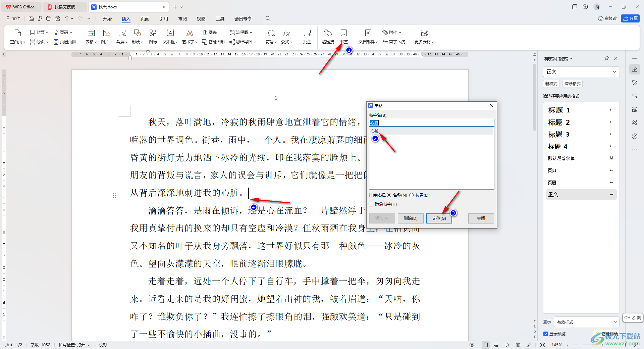Click the vertical document scrollbar
Image resolution: width=644 pixels, height=349 pixels.
tap(534, 97)
